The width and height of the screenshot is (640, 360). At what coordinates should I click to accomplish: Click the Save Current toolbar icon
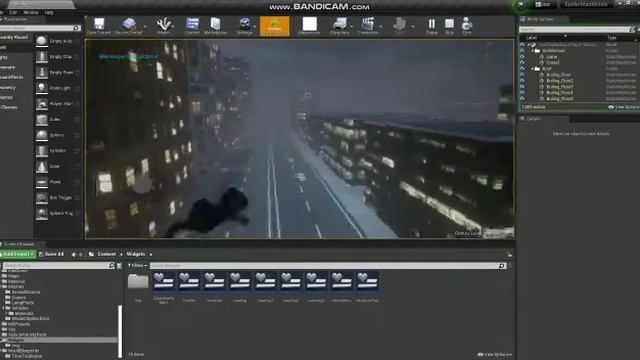tap(99, 26)
